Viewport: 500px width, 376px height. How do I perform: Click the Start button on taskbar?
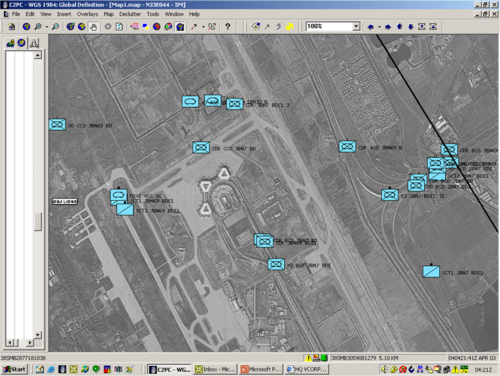point(14,369)
